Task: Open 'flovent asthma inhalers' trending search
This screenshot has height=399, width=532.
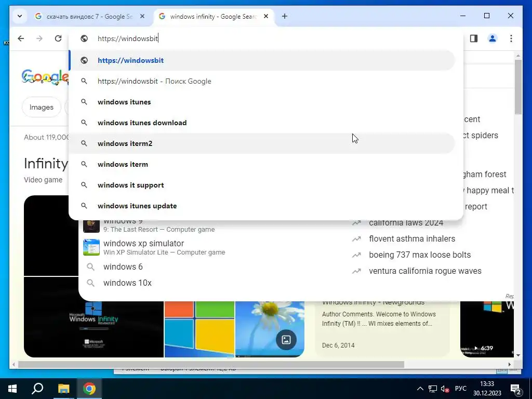Action: [x=412, y=238]
